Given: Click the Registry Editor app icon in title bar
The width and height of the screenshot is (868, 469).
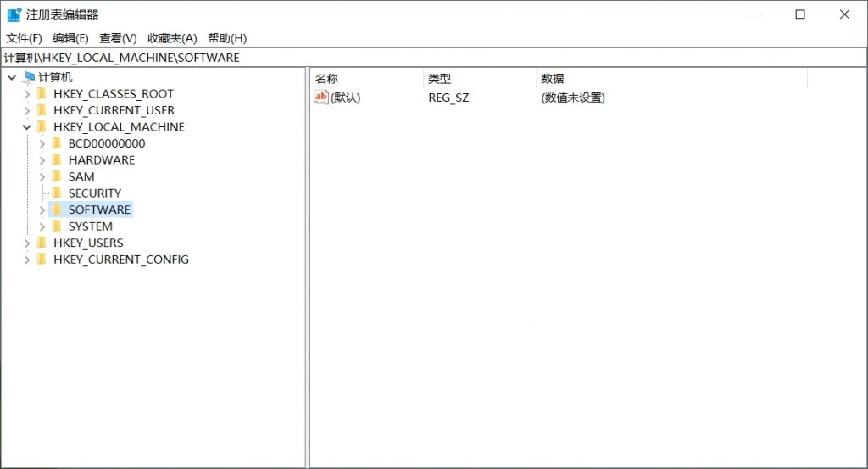Looking at the screenshot, I should click(x=14, y=14).
